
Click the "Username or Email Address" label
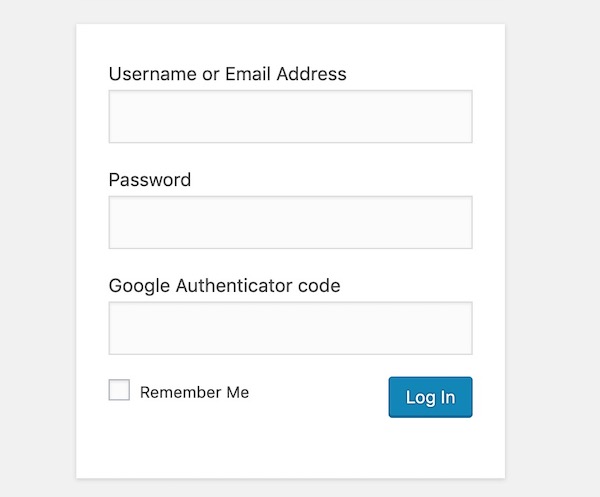point(227,74)
